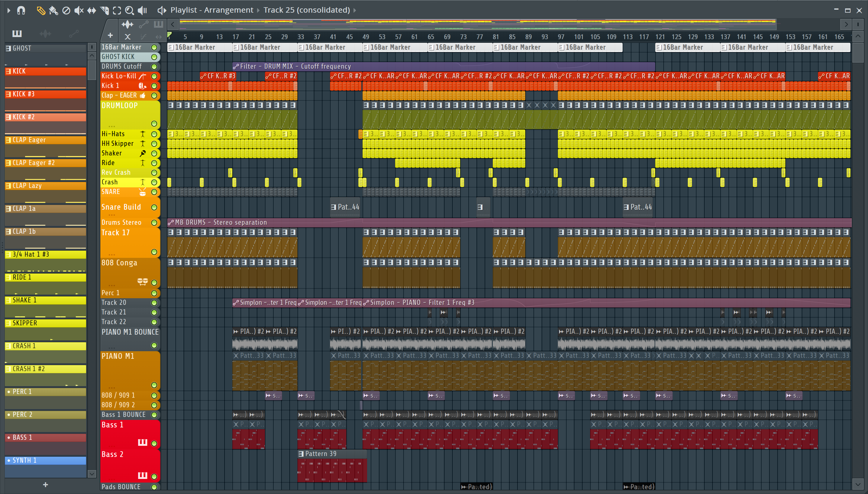The height and width of the screenshot is (494, 868).
Task: Open arrow after Playlist - Arrangement breadcrumb
Action: [x=258, y=11]
